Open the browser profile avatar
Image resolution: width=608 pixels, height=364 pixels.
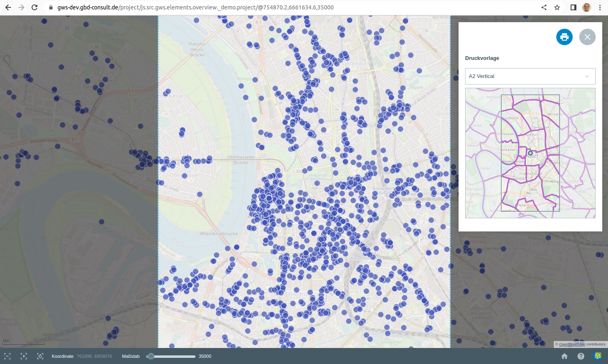[x=587, y=7]
